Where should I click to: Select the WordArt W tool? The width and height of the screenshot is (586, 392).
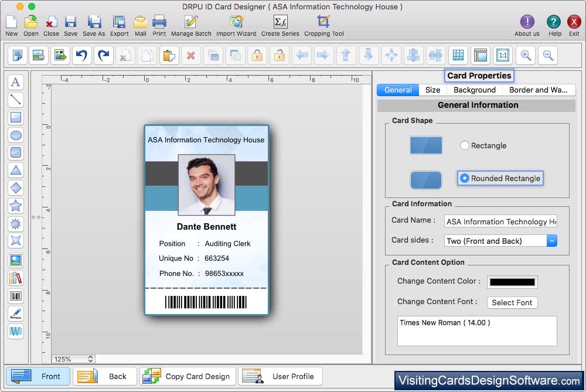point(16,331)
